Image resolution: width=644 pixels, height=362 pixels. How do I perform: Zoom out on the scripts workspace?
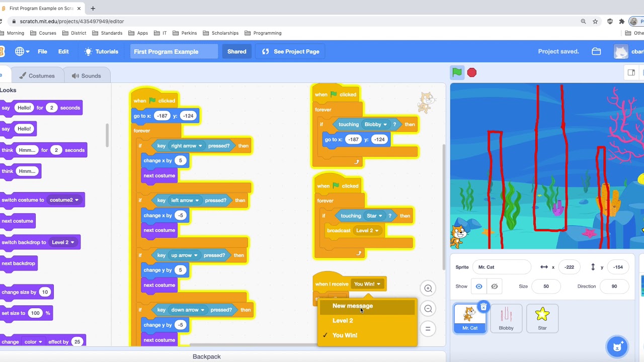(428, 309)
